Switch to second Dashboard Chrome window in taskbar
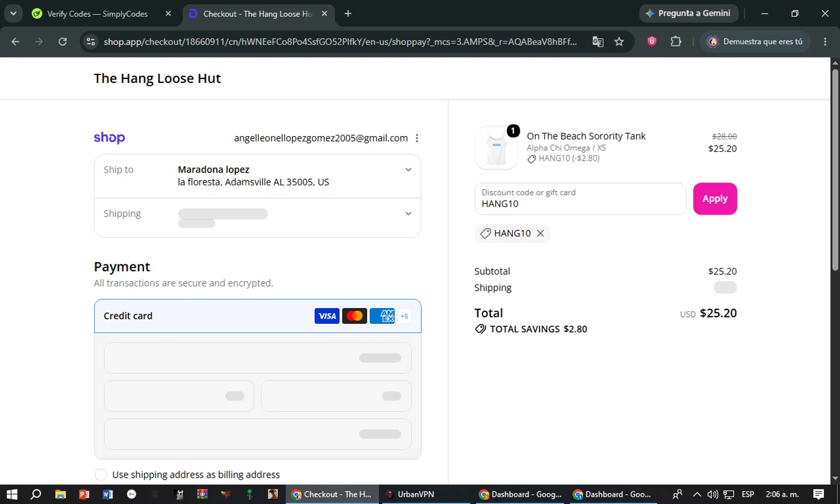The width and height of the screenshot is (840, 504). coord(612,494)
